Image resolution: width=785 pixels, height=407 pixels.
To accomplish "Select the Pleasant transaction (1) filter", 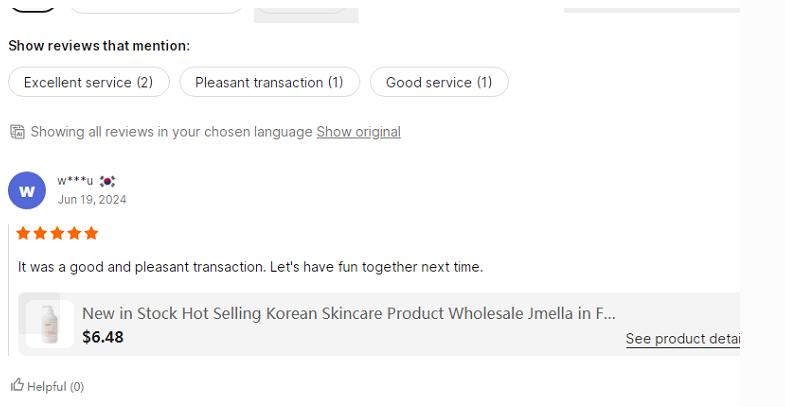I will (x=269, y=82).
